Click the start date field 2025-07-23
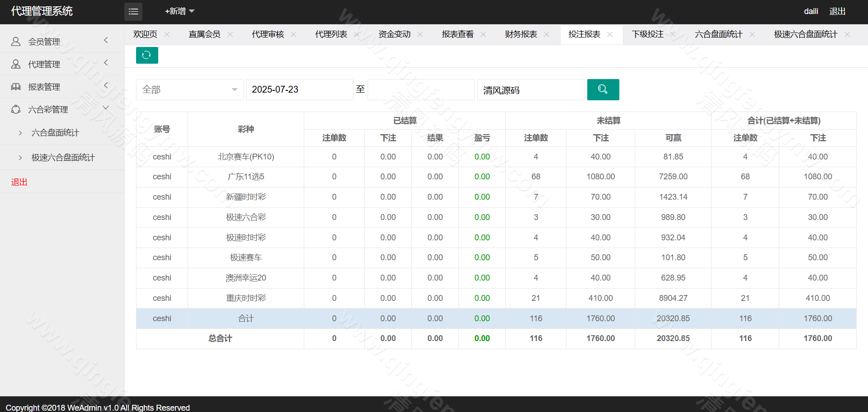 tap(299, 89)
